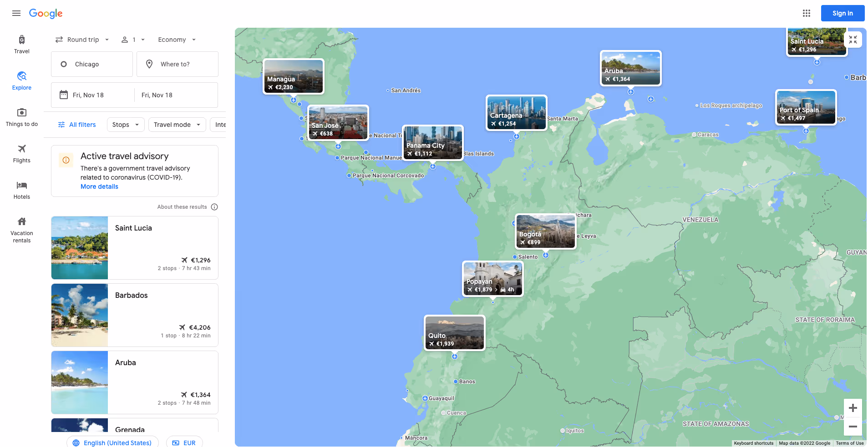The width and height of the screenshot is (868, 447).
Task: Click the Chicago origin field
Action: coord(92,64)
